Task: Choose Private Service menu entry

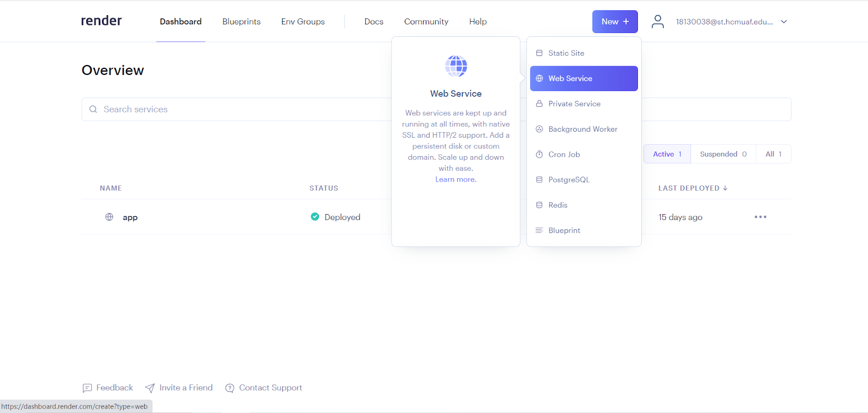Action: [x=584, y=104]
